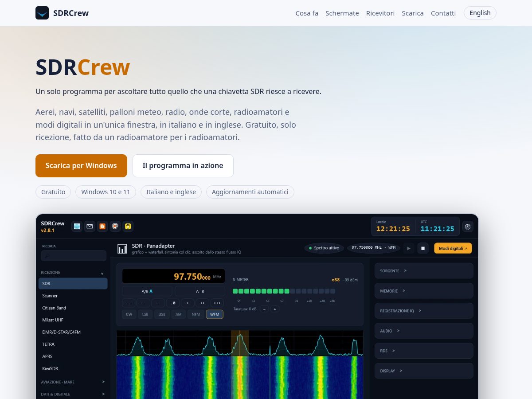Click the panadapter bar chart icon

[x=122, y=249]
